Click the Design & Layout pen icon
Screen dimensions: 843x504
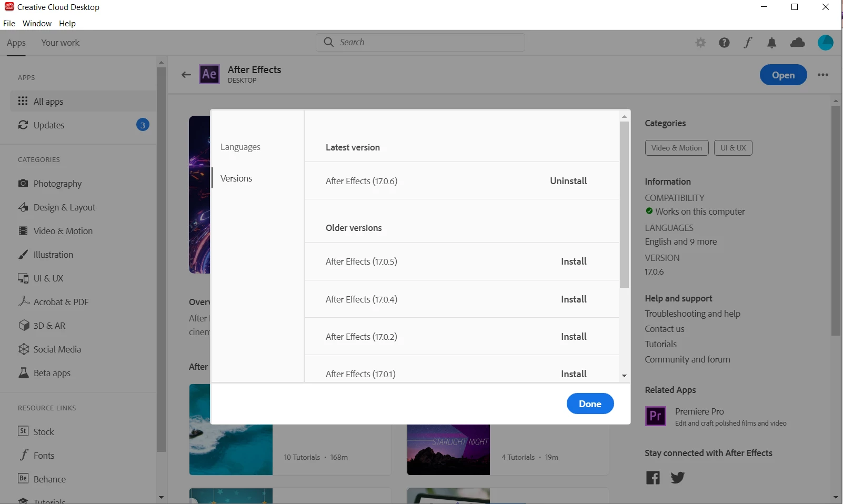pyautogui.click(x=23, y=207)
